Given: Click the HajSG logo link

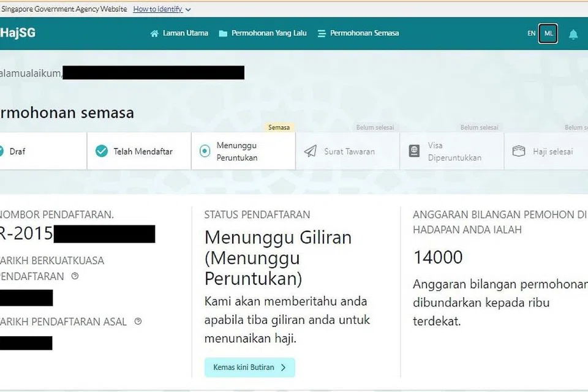Looking at the screenshot, I should (x=17, y=33).
